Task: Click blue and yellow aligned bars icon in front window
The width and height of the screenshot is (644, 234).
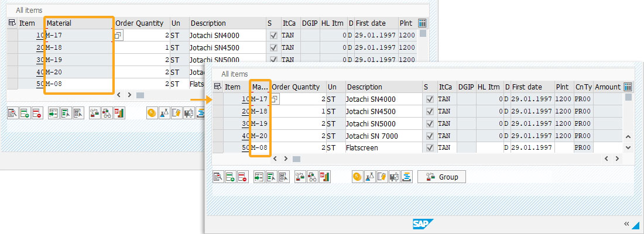Action: click(407, 177)
